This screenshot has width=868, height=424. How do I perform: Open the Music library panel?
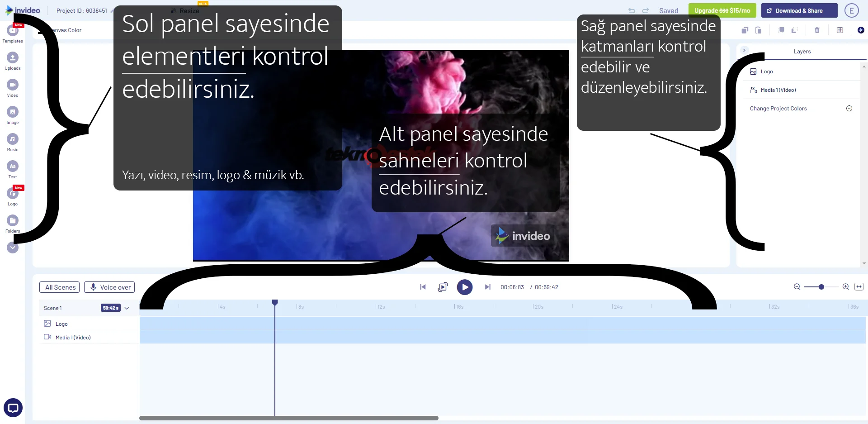tap(13, 143)
